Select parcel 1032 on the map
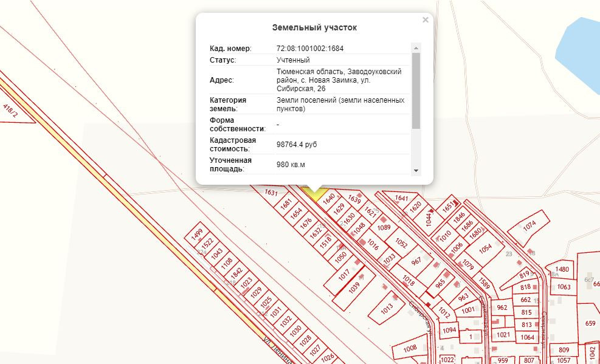Image resolution: width=600 pixels, height=364 pixels. point(286,321)
